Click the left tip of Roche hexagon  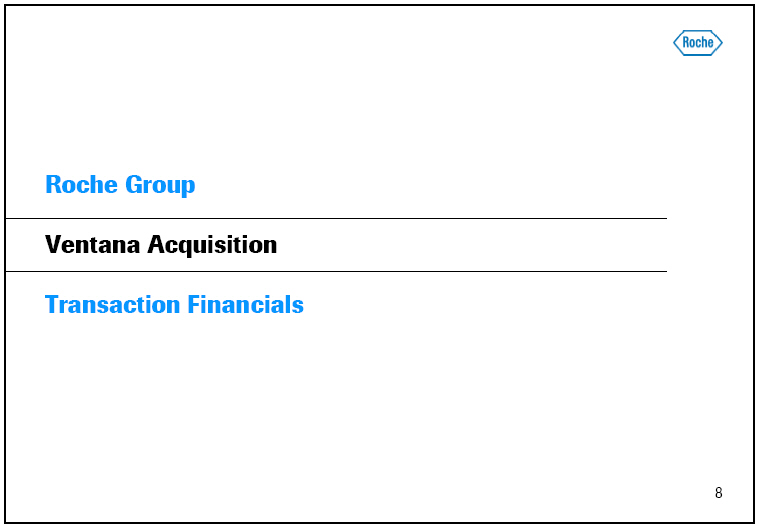pyautogui.click(x=675, y=42)
